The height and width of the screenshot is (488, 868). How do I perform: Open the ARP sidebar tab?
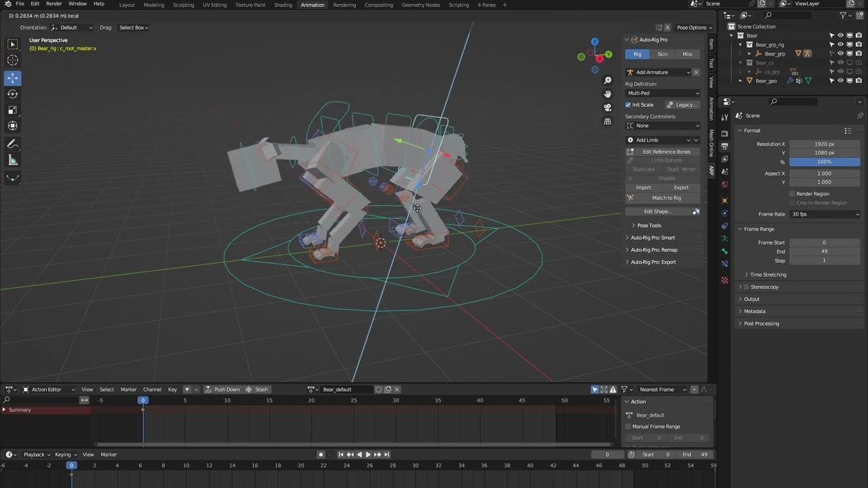pos(711,170)
